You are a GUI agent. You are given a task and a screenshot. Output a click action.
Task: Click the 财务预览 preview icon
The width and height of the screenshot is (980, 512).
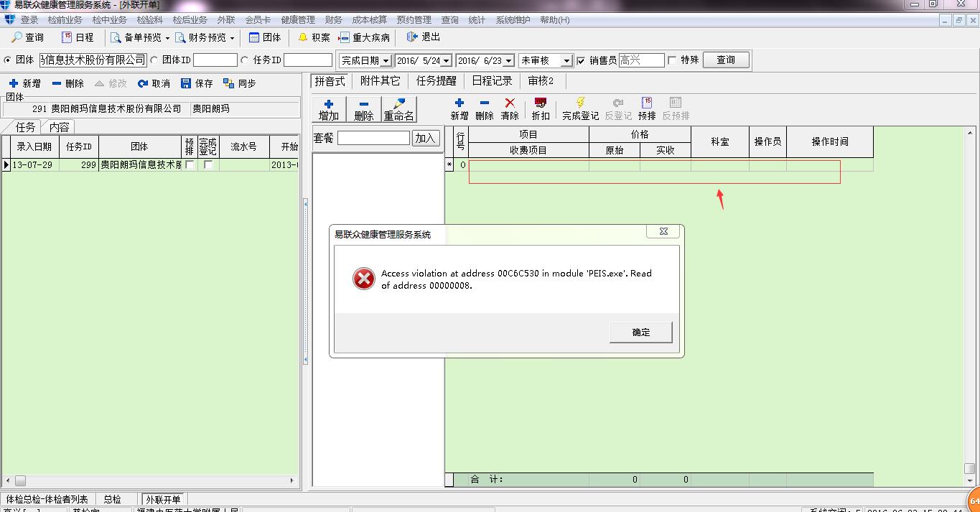[x=180, y=37]
